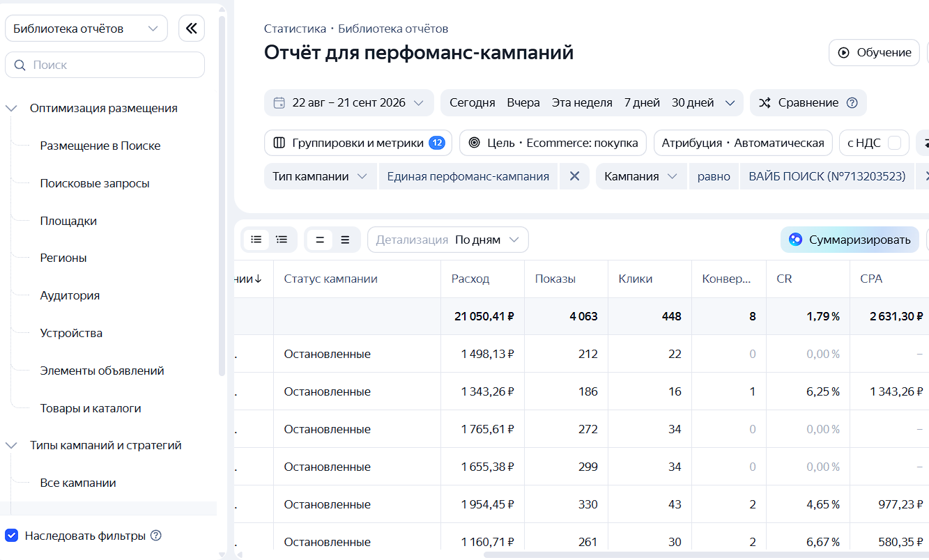The image size is (929, 560).
Task: Collapse the Оптимизация размещения section
Action: [11, 108]
